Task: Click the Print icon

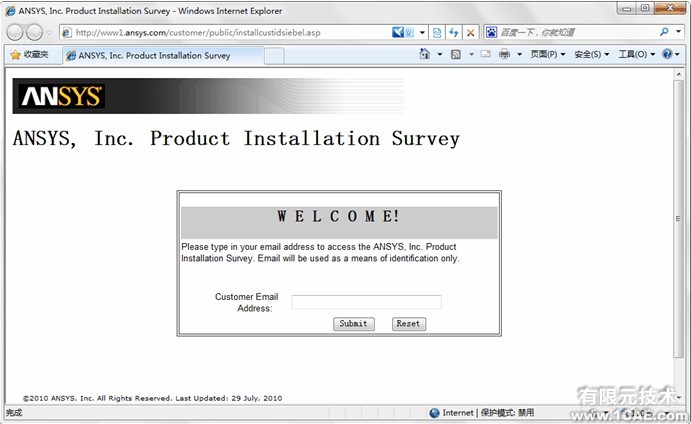Action: point(504,54)
